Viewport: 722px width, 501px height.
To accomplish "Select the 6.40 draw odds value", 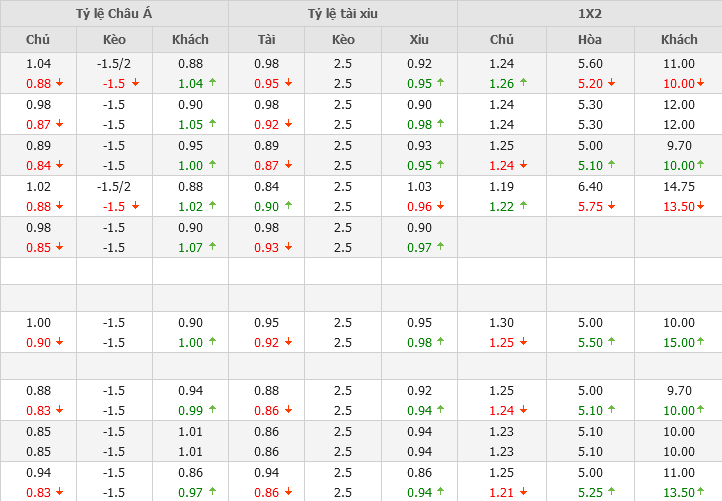I will click(x=590, y=185).
